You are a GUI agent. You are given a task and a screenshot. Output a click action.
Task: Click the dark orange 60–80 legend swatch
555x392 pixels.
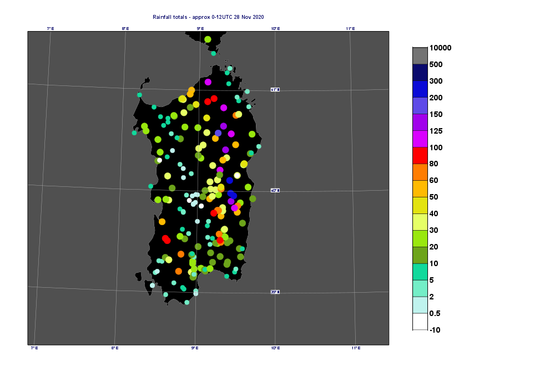pos(420,172)
